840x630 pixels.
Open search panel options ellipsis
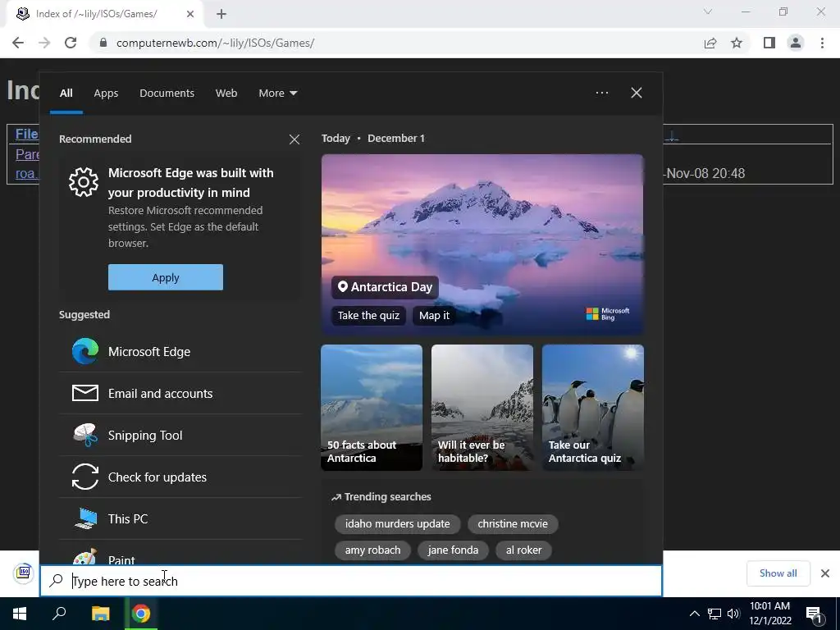pos(602,93)
